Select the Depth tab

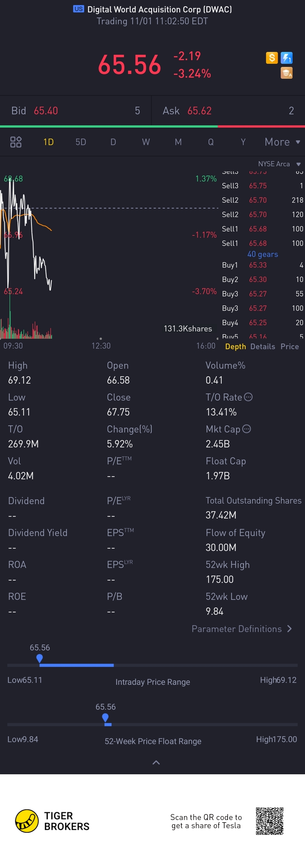click(235, 346)
